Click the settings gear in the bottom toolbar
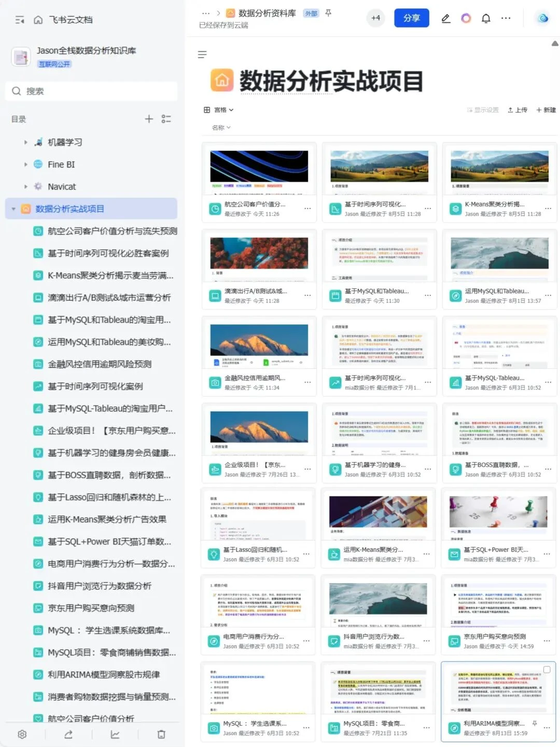 click(x=22, y=734)
